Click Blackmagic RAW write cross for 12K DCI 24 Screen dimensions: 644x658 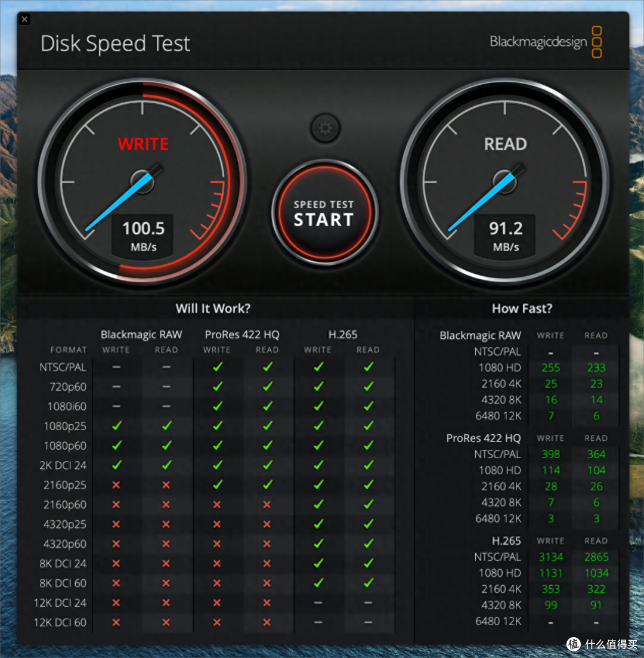click(116, 603)
